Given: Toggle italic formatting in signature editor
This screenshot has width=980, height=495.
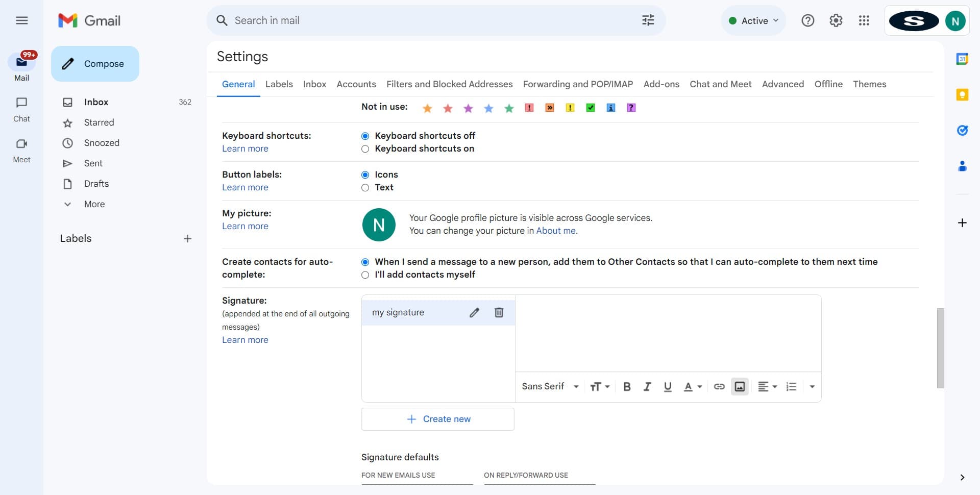Looking at the screenshot, I should pyautogui.click(x=647, y=387).
